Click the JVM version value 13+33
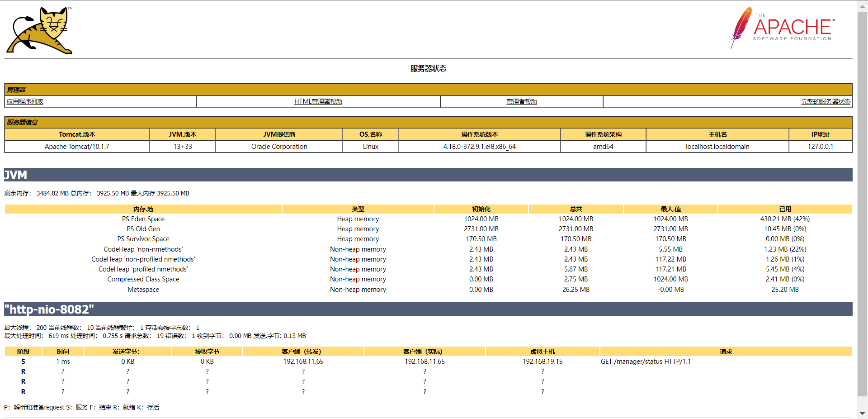This screenshot has height=419, width=868. pyautogui.click(x=183, y=147)
